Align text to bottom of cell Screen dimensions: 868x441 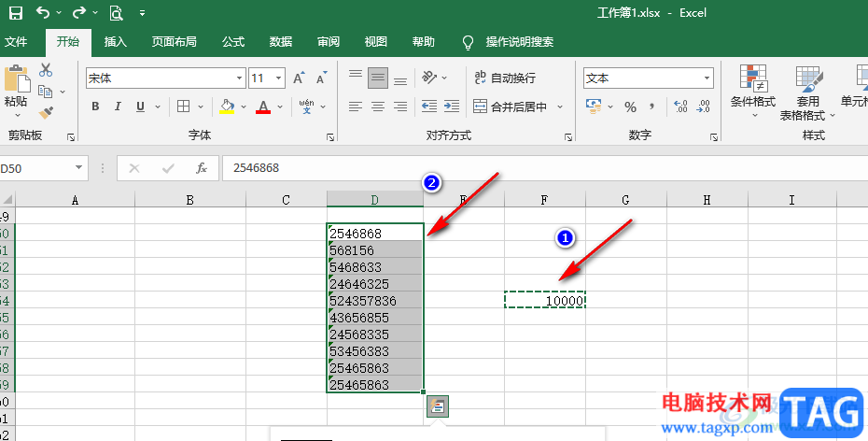click(400, 81)
